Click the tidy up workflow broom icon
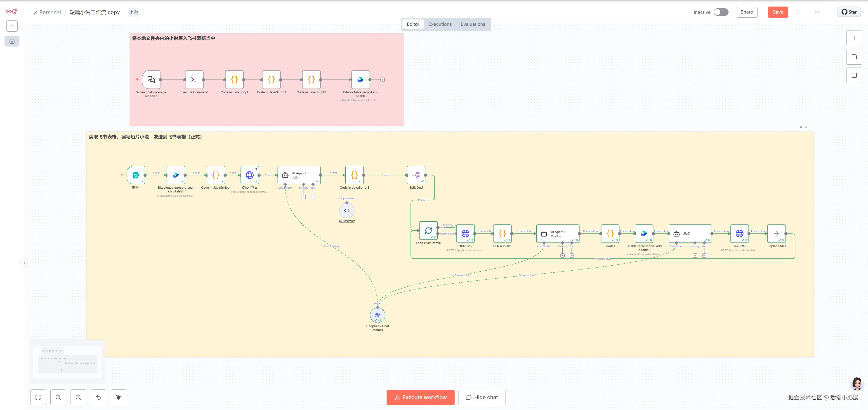 [x=118, y=397]
